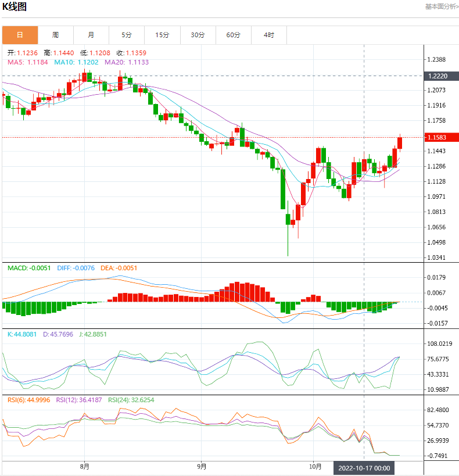Click the 108.0219 KDJ axis value
Screen dimensions: 459x476
[440, 343]
